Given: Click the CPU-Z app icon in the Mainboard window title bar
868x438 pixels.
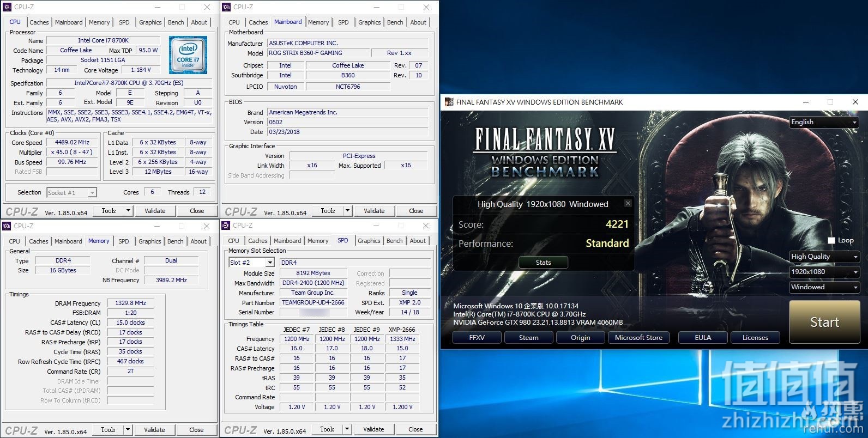Looking at the screenshot, I should 226,7.
